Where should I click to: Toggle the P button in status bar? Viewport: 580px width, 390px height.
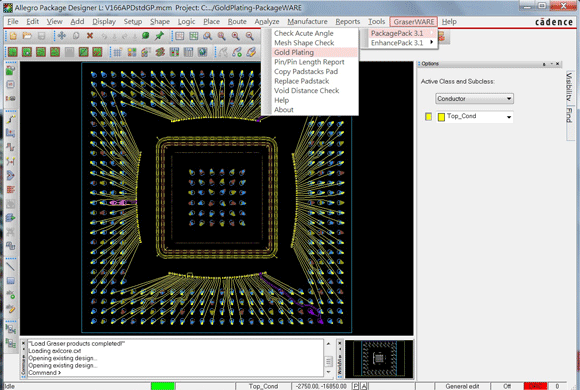click(x=355, y=386)
